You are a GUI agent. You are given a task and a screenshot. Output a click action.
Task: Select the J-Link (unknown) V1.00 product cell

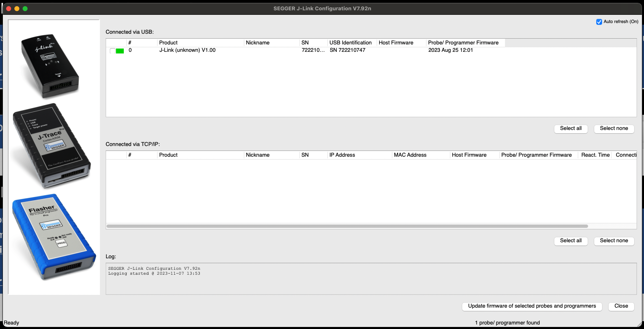(x=188, y=50)
